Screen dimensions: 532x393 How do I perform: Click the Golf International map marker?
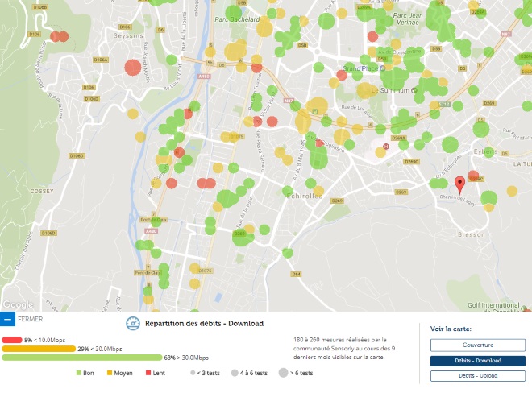(x=523, y=307)
